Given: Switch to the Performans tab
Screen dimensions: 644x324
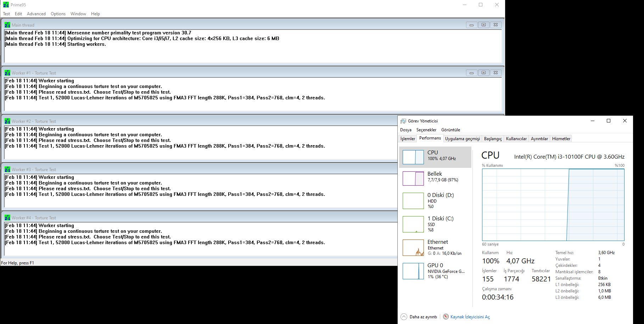Looking at the screenshot, I should tap(430, 138).
